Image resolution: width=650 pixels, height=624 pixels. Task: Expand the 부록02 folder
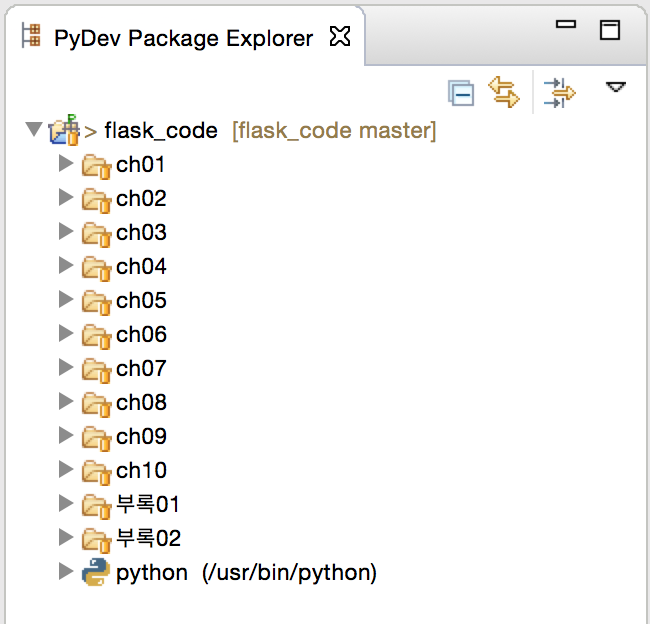tap(66, 537)
